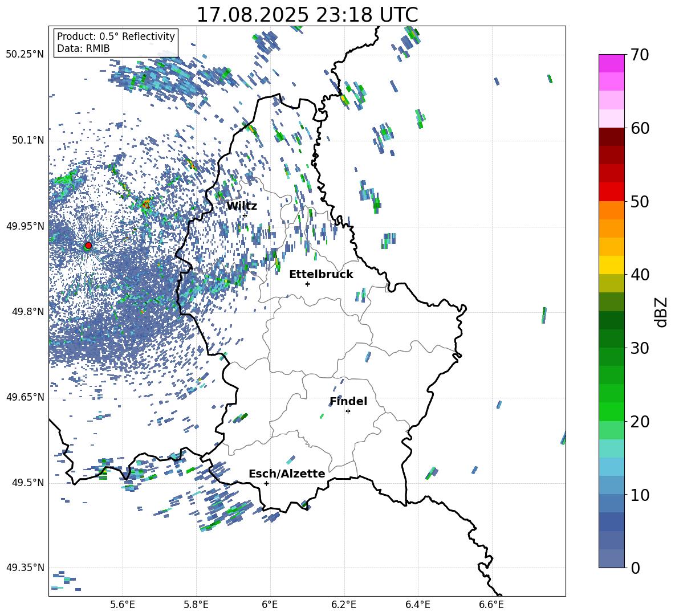This screenshot has width=675, height=616.
Task: Click the Ettelbruck location cross marker
Action: tap(307, 284)
